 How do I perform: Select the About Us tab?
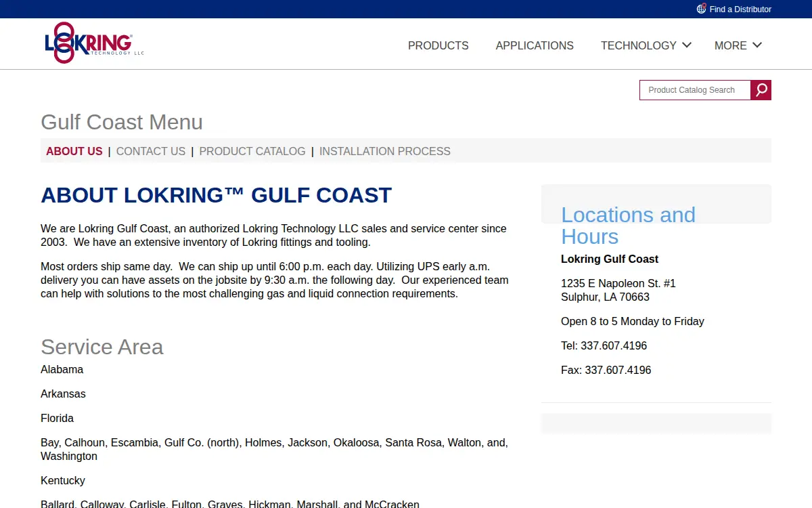74,152
